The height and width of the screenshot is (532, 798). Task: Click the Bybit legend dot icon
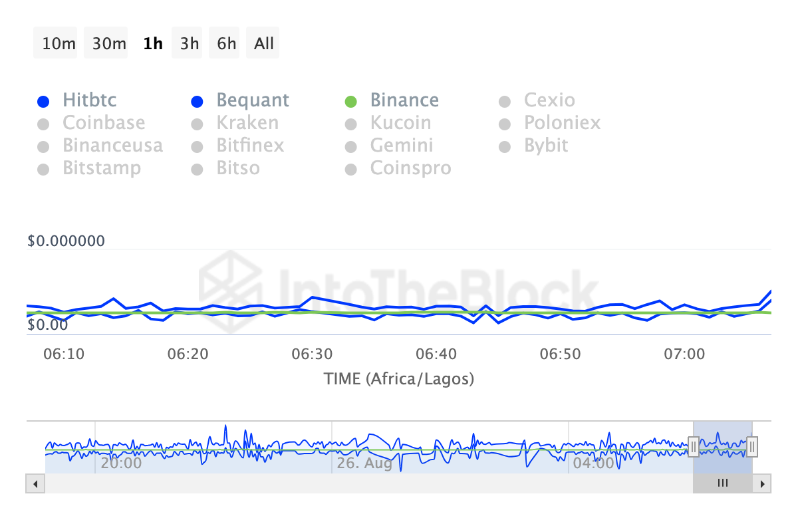[x=505, y=147]
